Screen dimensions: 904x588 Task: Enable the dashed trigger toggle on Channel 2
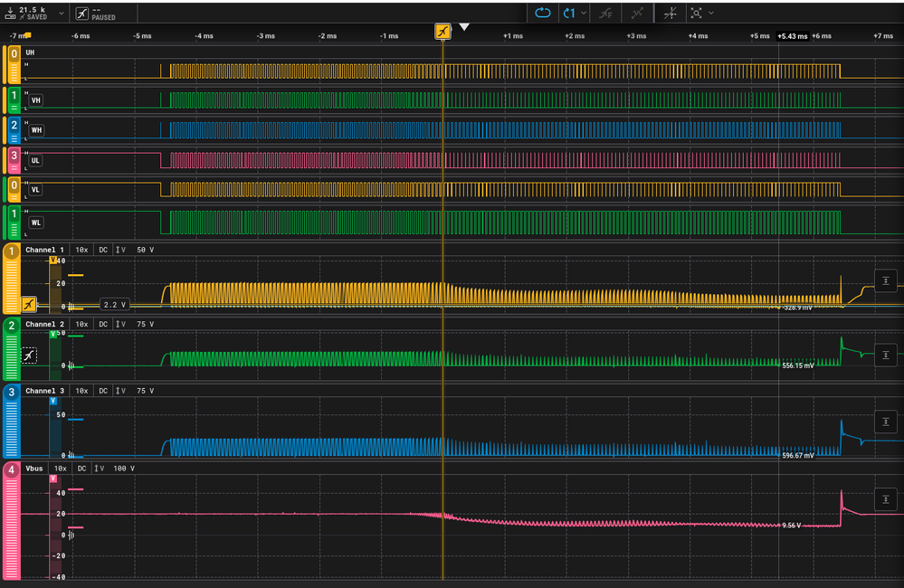coord(29,356)
